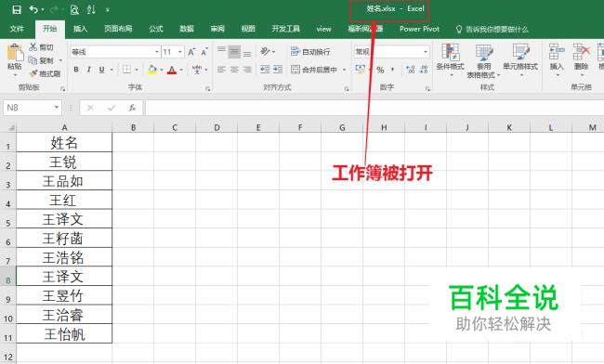The width and height of the screenshot is (604, 364).
Task: Click the Save icon in quick access toolbar
Action: pyautogui.click(x=17, y=9)
